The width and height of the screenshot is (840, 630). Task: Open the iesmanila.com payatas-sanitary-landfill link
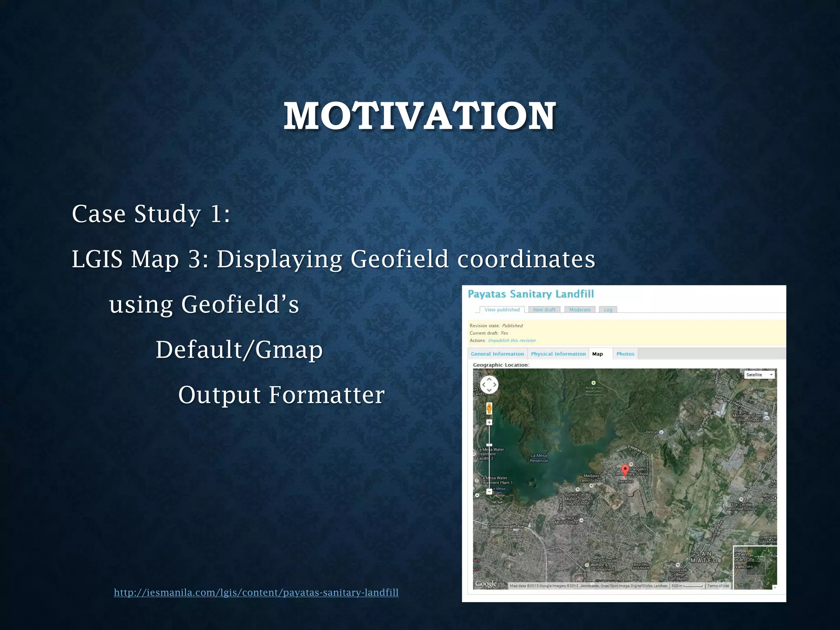pyautogui.click(x=256, y=592)
